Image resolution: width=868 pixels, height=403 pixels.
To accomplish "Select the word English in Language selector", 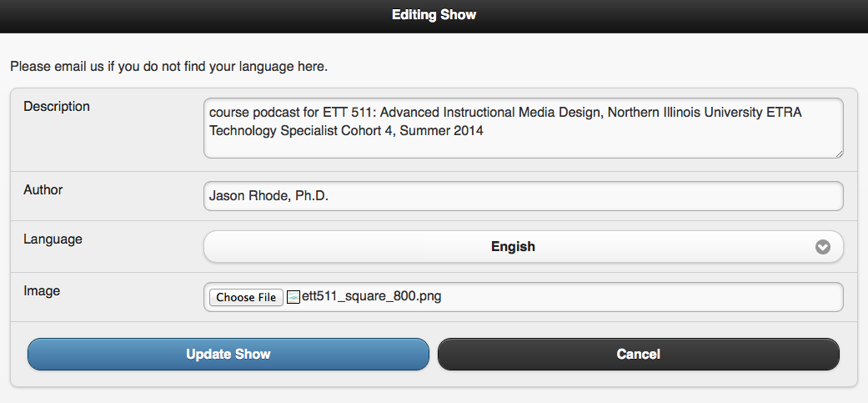I will (x=513, y=246).
